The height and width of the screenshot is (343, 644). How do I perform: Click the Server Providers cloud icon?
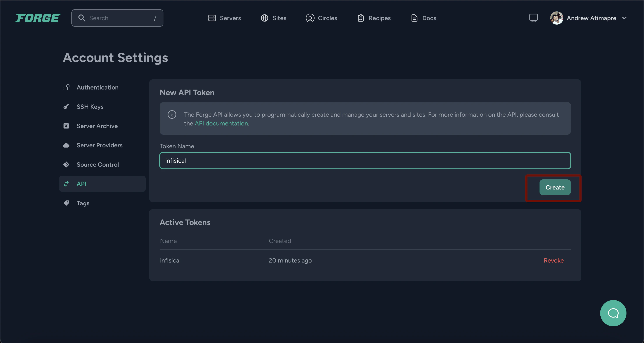[66, 145]
